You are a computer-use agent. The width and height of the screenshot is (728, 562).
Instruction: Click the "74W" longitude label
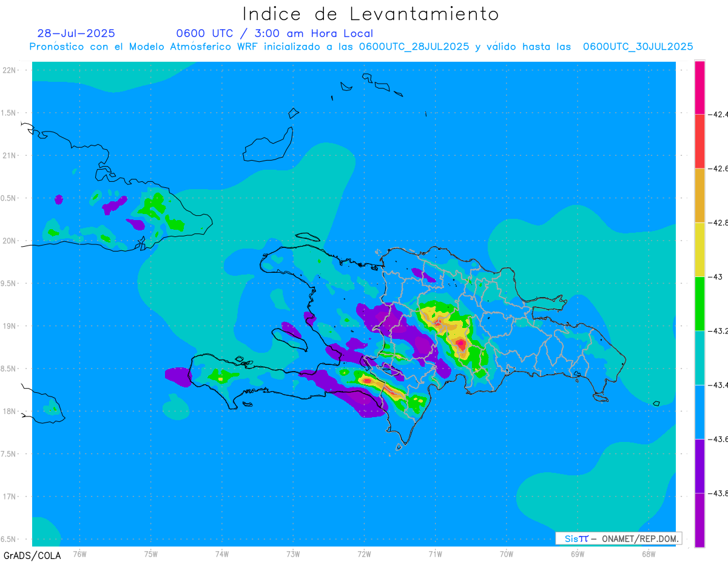(222, 554)
